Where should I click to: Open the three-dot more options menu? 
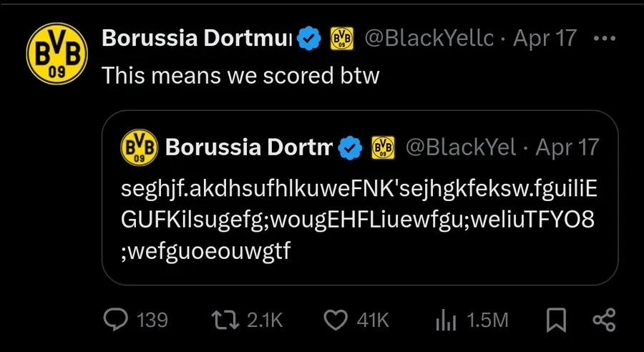coord(605,39)
